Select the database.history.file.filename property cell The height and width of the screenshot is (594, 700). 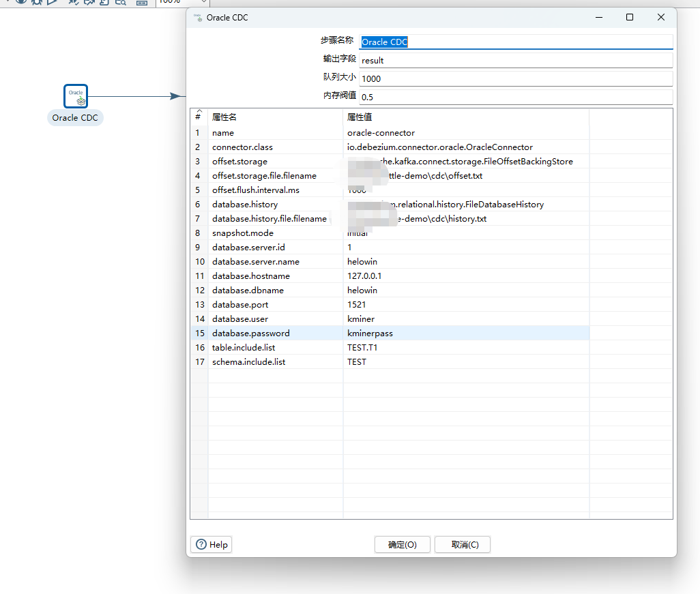point(276,219)
